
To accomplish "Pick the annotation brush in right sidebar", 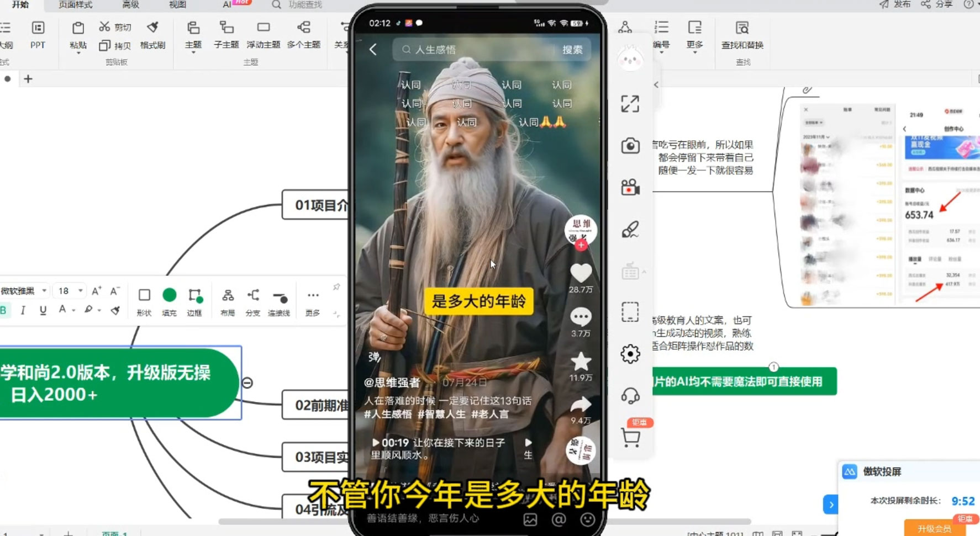I will click(x=630, y=229).
